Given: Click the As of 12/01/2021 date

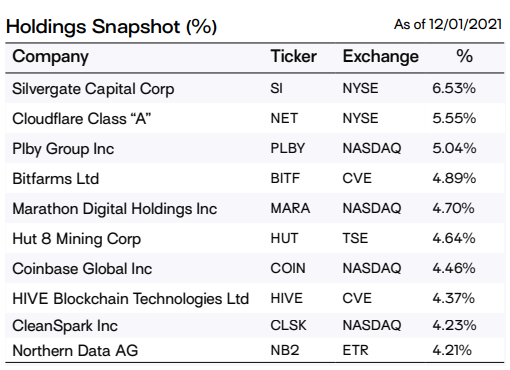Looking at the screenshot, I should tap(448, 24).
